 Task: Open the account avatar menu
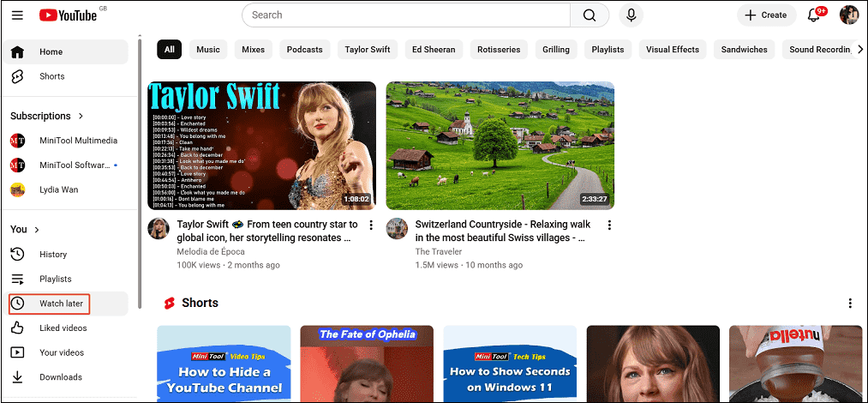coord(848,15)
